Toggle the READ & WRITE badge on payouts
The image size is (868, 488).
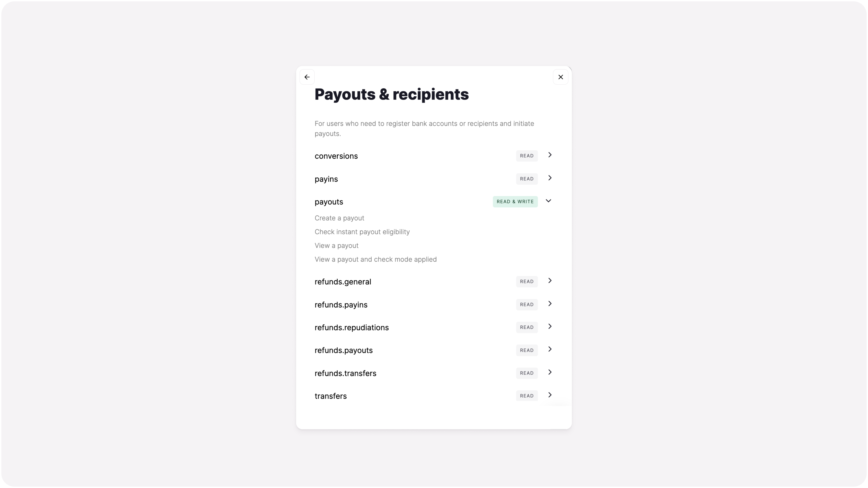[515, 201]
